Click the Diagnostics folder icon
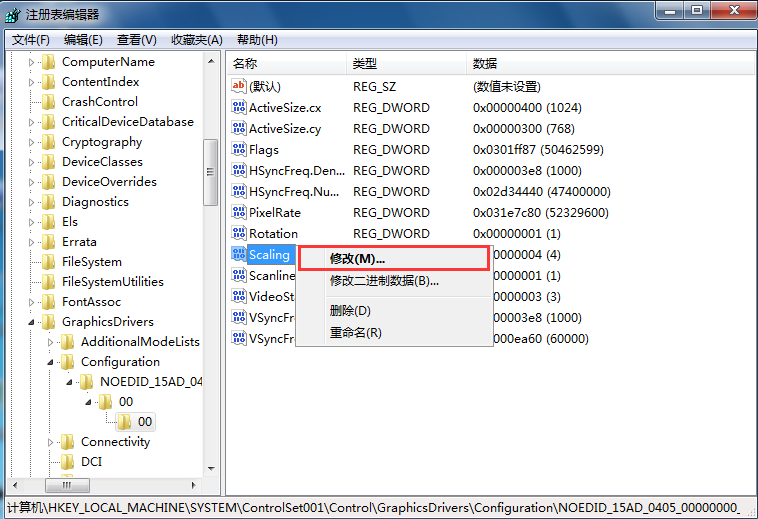Screen dimensions: 758x519 pyautogui.click(x=48, y=202)
